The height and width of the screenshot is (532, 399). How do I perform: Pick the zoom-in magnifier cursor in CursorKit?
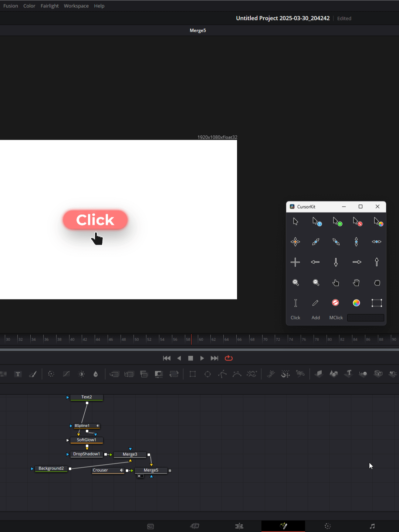[x=295, y=283]
